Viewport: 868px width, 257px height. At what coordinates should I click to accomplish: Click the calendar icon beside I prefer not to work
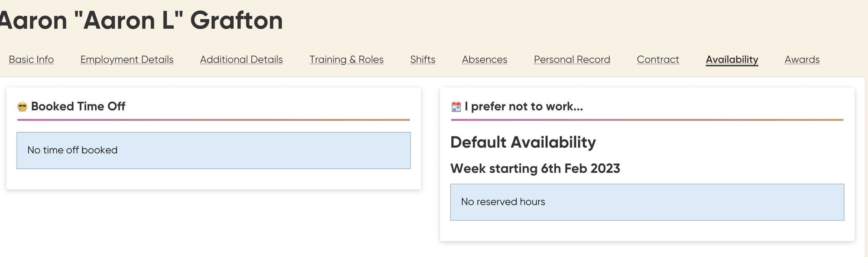pos(456,106)
